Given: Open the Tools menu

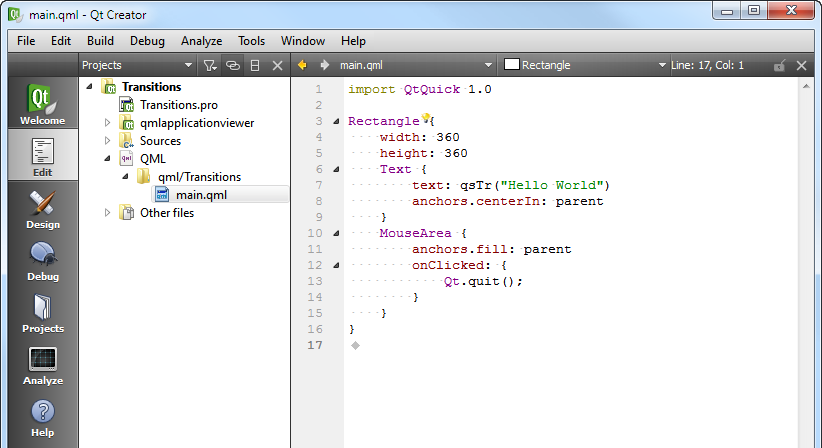Looking at the screenshot, I should pyautogui.click(x=251, y=41).
